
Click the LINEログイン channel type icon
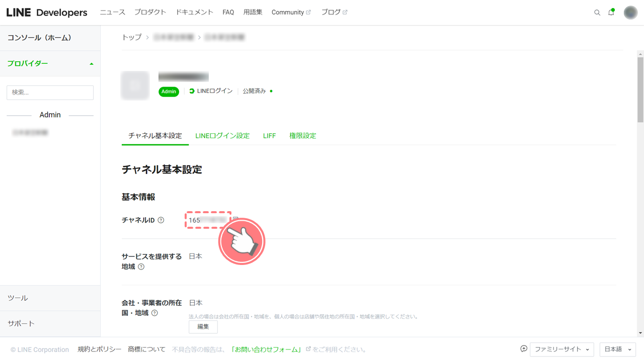192,91
